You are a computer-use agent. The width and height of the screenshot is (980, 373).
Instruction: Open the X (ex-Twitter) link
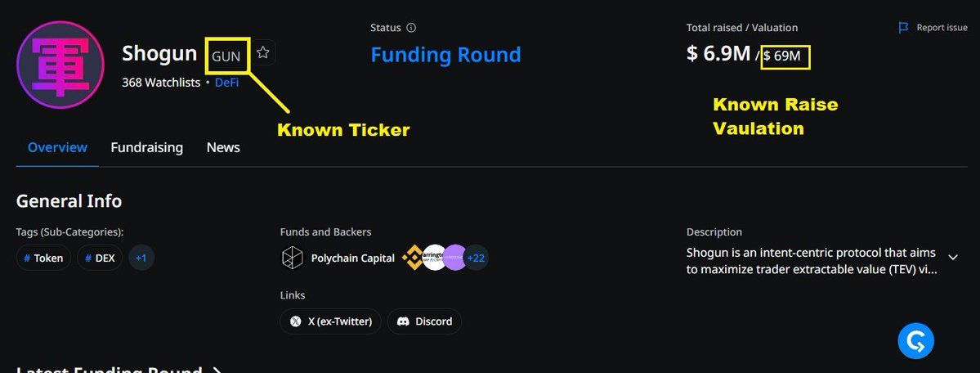(x=331, y=321)
